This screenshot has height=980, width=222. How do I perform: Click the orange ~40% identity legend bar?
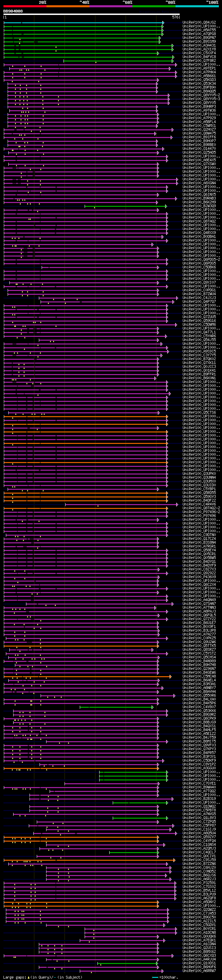coord(68,6)
